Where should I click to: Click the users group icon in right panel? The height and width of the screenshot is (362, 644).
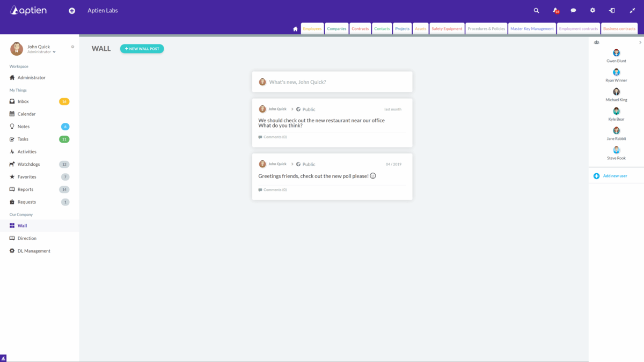tap(596, 42)
